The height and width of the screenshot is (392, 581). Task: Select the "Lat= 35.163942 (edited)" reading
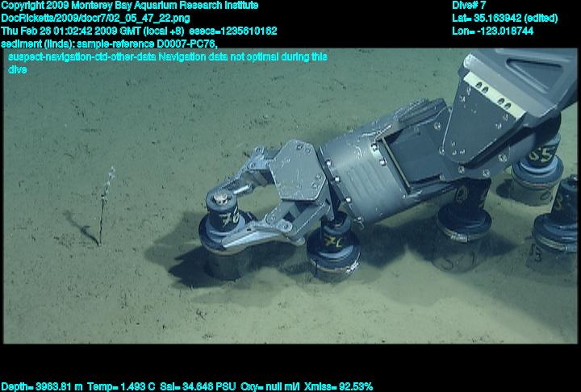pos(504,19)
